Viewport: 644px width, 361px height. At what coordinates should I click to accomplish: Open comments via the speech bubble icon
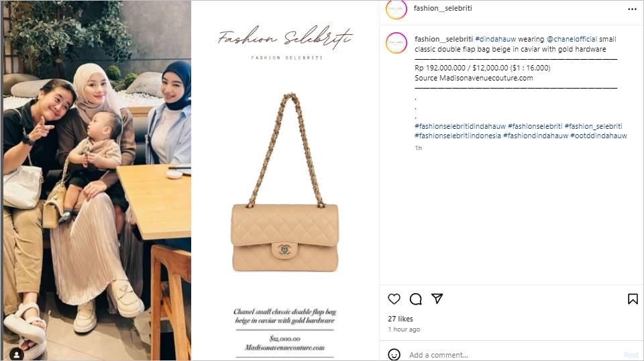click(x=416, y=299)
